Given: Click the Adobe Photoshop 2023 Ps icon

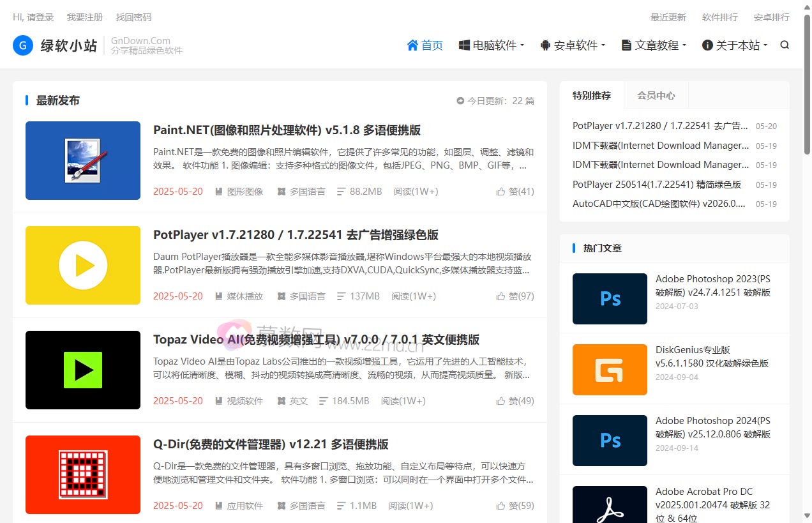Looking at the screenshot, I should pos(609,299).
